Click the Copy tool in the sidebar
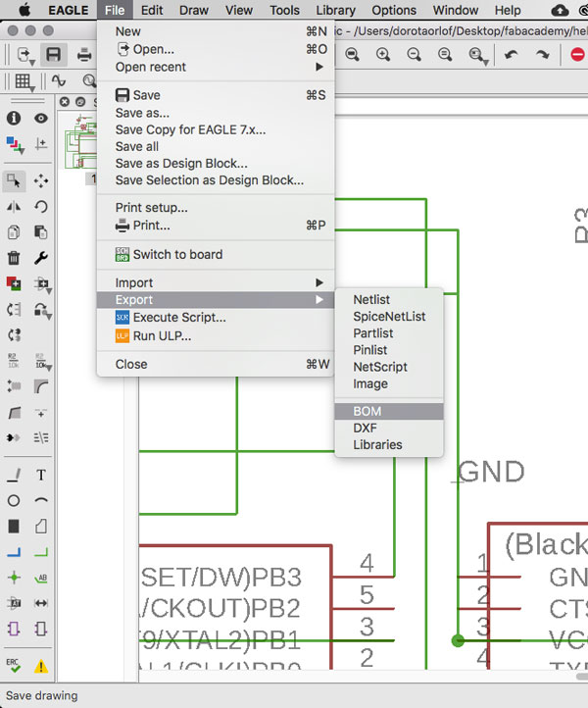588x708 pixels. pyautogui.click(x=14, y=232)
